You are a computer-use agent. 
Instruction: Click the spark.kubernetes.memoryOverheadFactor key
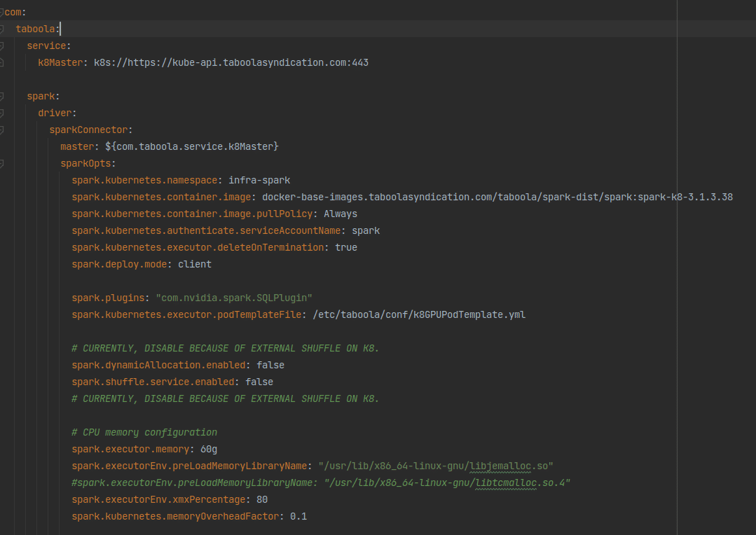(x=175, y=517)
